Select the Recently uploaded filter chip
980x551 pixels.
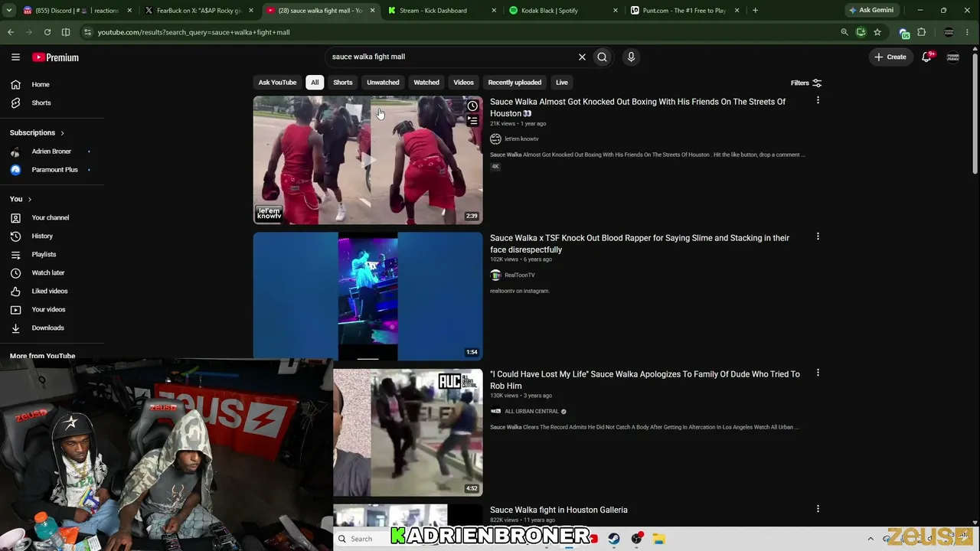[x=514, y=83]
